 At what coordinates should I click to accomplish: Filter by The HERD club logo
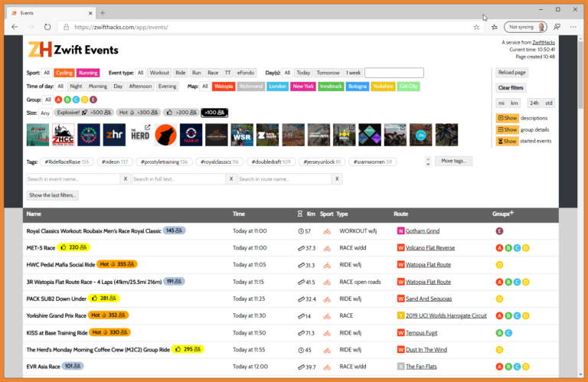coord(140,135)
